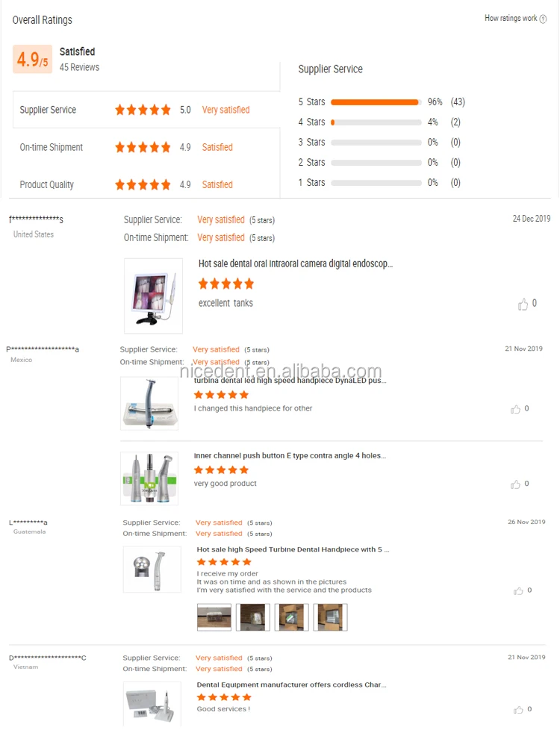Click the 4 Stars rating bar
Image resolution: width=560 pixels, height=739 pixels.
(376, 122)
